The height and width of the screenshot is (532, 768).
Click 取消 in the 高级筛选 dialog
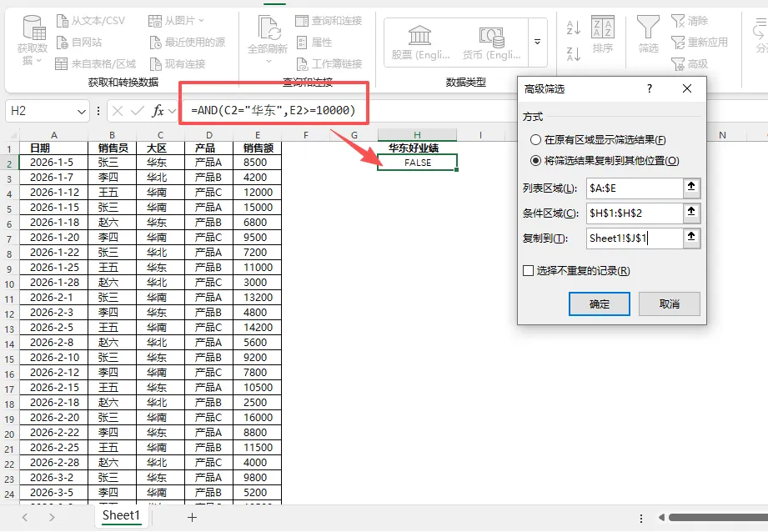click(x=669, y=304)
